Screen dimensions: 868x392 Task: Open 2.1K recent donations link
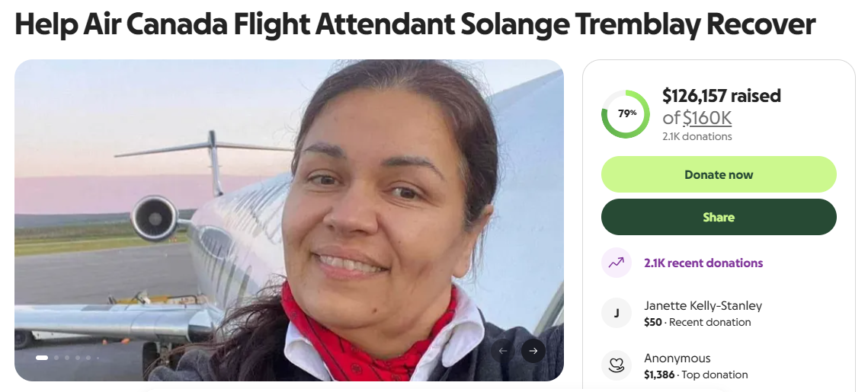coord(703,263)
